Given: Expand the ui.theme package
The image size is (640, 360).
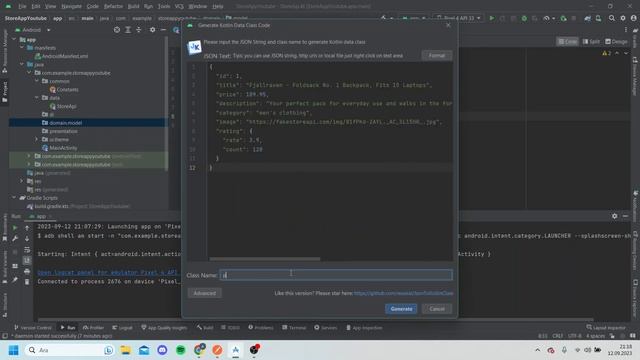Looking at the screenshot, I should [37, 140].
